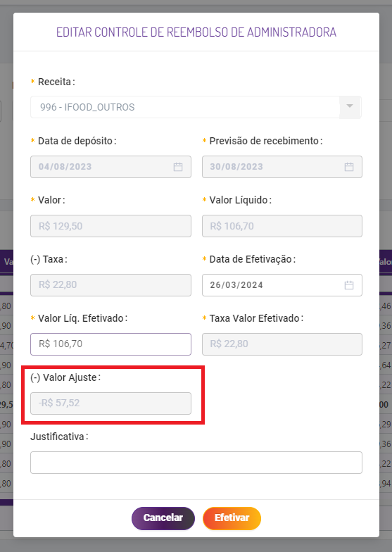Viewport: 392px width, 552px height.
Task: Click the Taxa Valor Efetivado field
Action: tap(282, 344)
